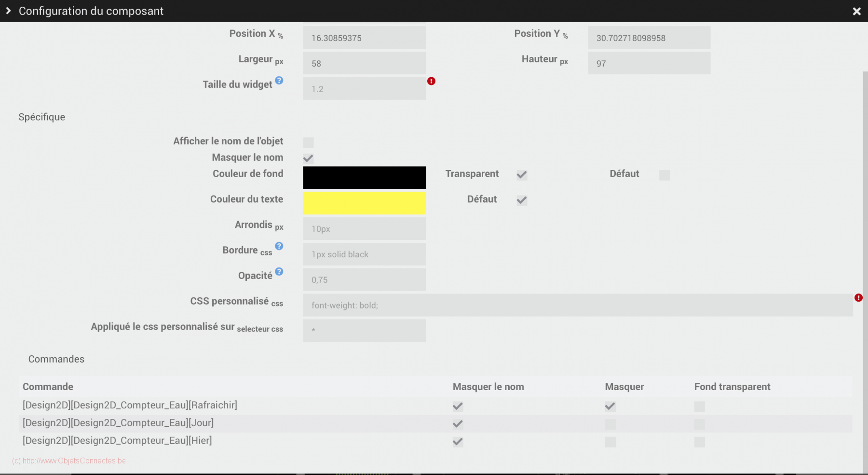Click the red warning icon beside widget size field
The height and width of the screenshot is (475, 868).
tap(431, 81)
